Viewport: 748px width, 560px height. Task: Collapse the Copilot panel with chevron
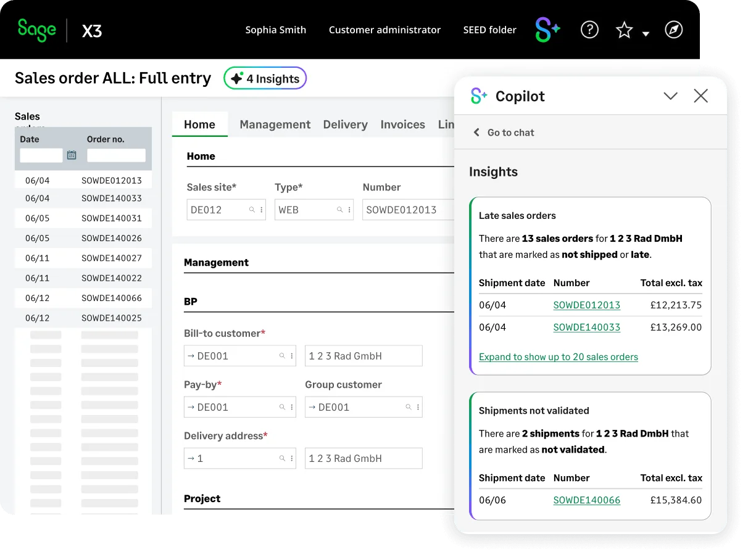point(670,96)
